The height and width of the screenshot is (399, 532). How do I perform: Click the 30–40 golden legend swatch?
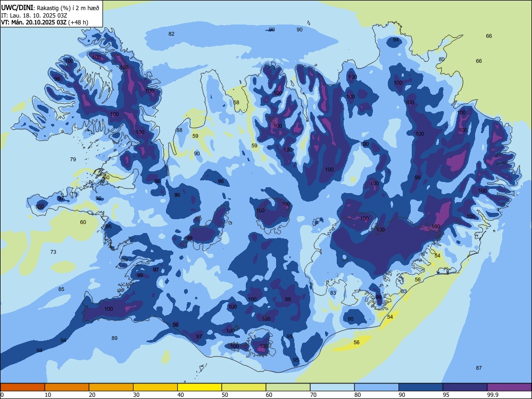(155, 387)
